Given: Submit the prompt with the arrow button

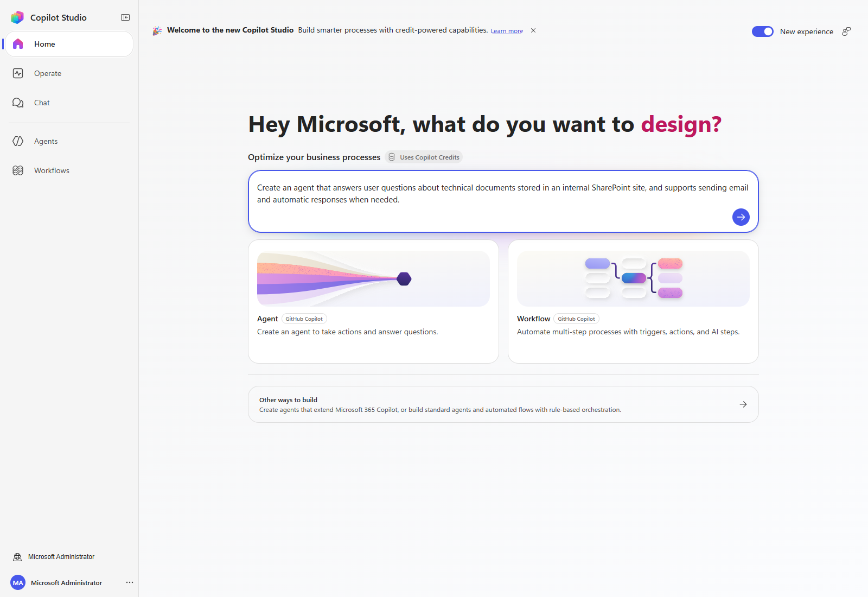Looking at the screenshot, I should (x=741, y=217).
